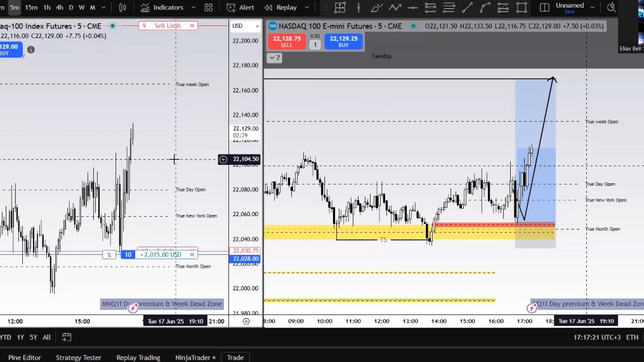Switch to the daily D timeframe

coord(70,8)
